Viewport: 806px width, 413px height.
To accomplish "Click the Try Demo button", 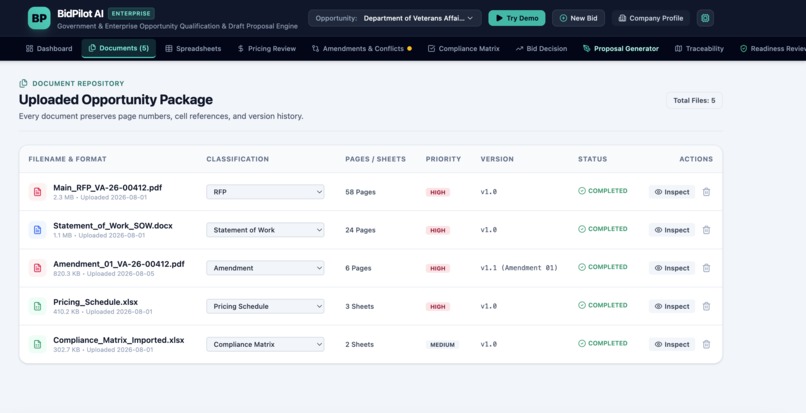I will point(517,18).
